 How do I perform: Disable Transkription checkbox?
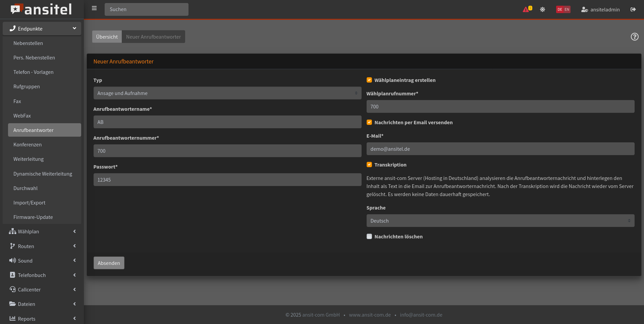click(369, 165)
